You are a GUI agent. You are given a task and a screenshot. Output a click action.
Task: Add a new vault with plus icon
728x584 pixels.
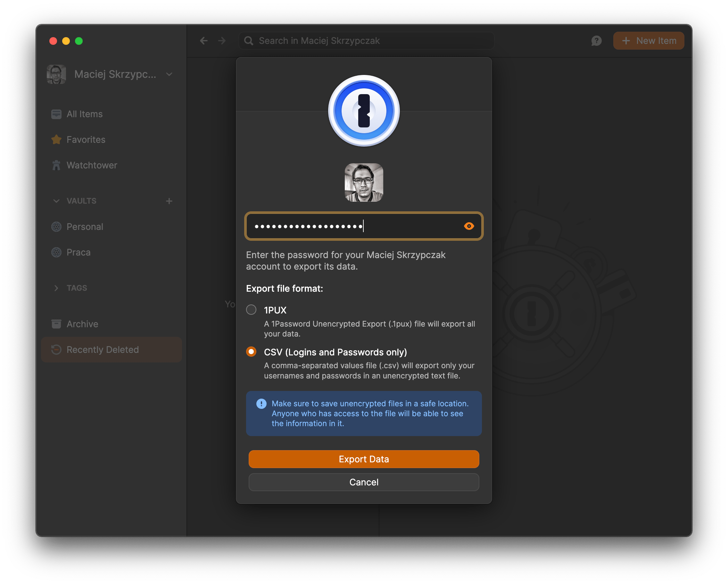[169, 201]
